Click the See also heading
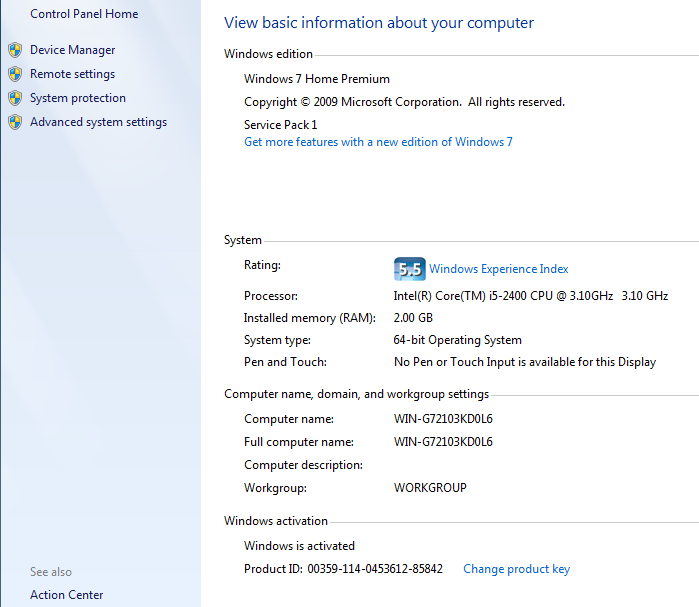Viewport: 699px width, 607px height. [51, 572]
